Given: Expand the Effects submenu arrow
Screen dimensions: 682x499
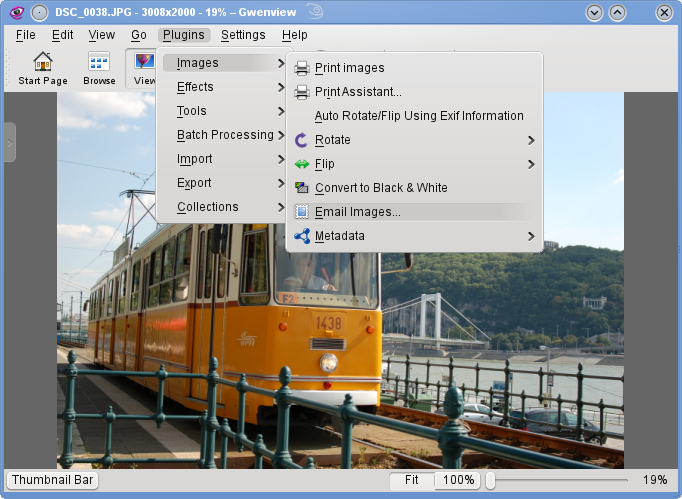Looking at the screenshot, I should [x=281, y=87].
